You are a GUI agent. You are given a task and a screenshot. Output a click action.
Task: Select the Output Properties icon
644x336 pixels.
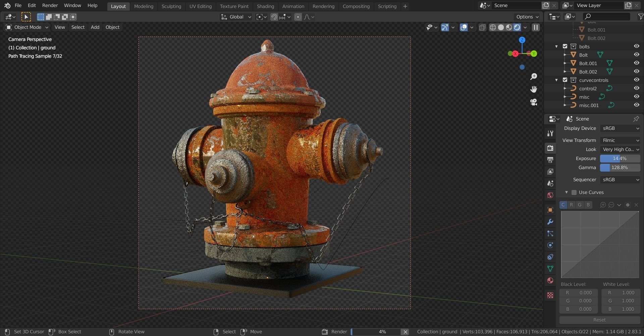(550, 160)
